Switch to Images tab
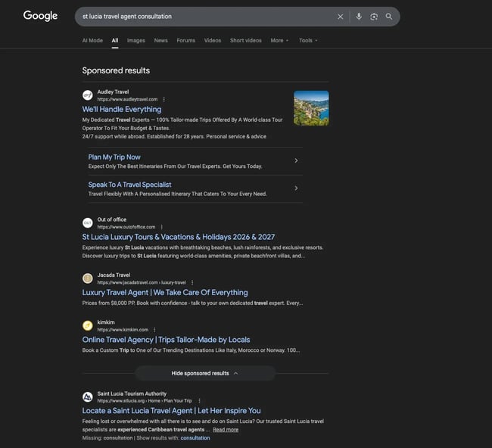Image resolution: width=492 pixels, height=448 pixels. click(135, 40)
